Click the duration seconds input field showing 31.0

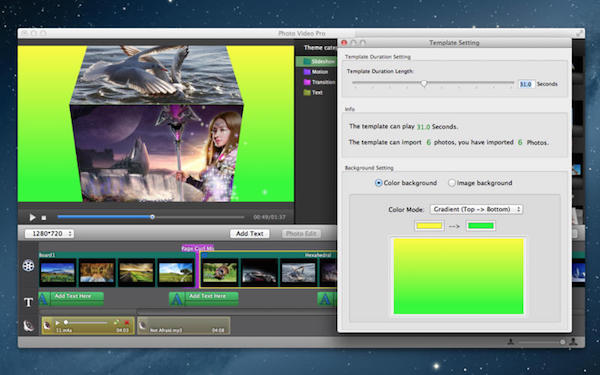(x=526, y=84)
